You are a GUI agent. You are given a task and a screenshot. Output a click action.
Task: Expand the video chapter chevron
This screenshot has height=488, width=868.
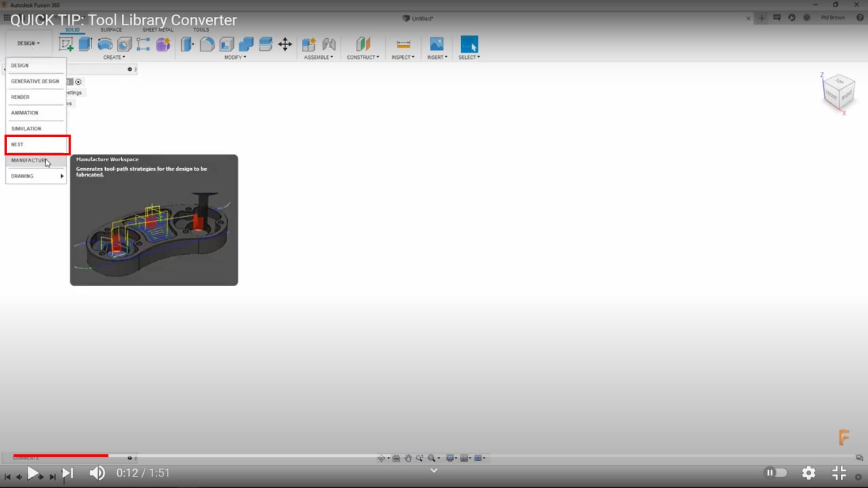pos(434,470)
